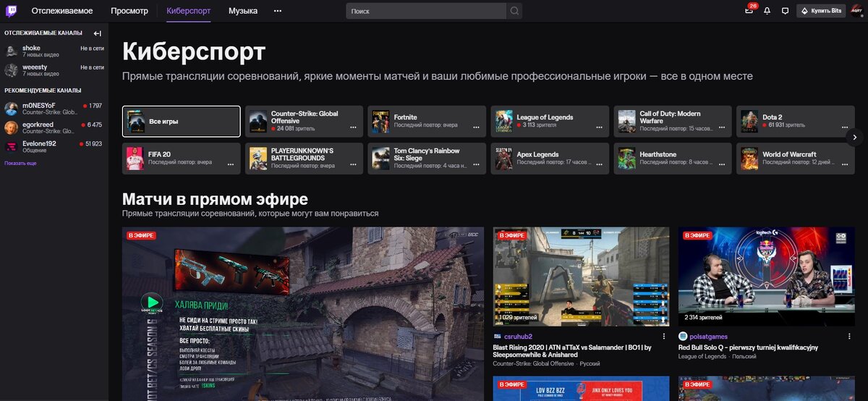Go to the Просмотр tab
This screenshot has height=401, width=868.
(129, 11)
